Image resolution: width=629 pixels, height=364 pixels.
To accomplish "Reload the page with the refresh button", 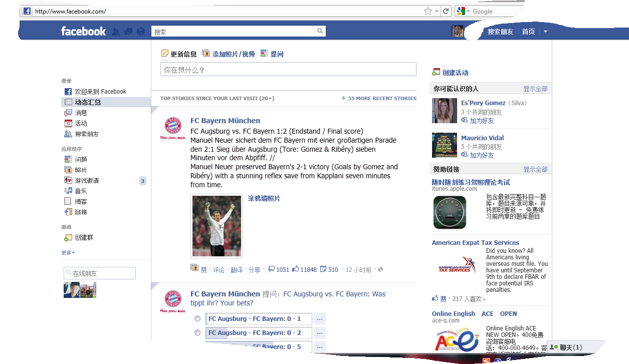I will [x=446, y=11].
